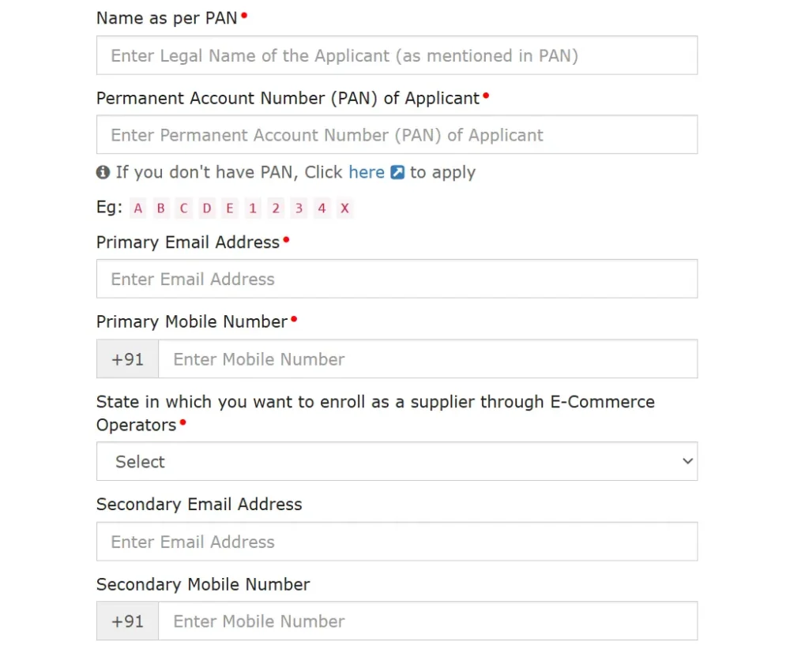809x672 pixels.
Task: Click the example character badge E
Action: point(229,208)
